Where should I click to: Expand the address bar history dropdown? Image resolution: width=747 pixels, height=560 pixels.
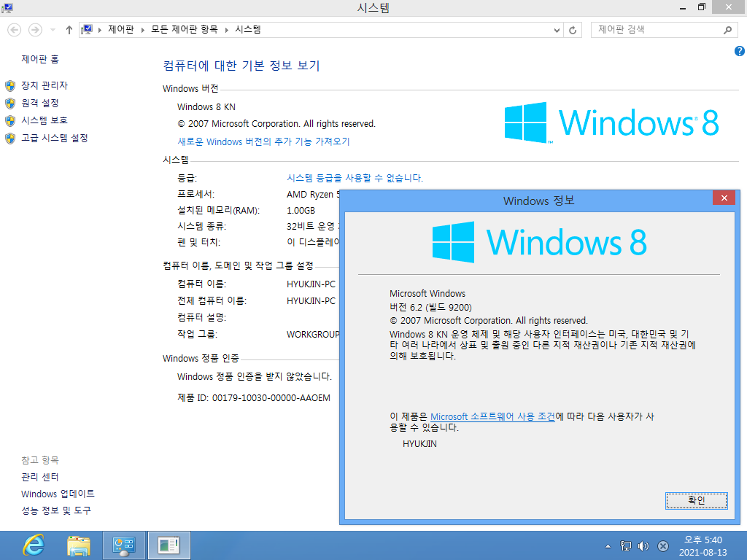tap(557, 30)
